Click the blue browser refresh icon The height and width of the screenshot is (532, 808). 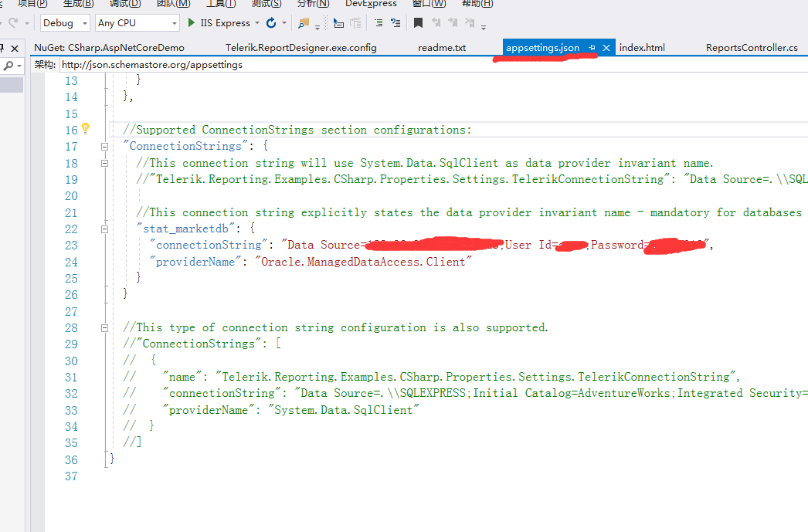click(x=271, y=22)
